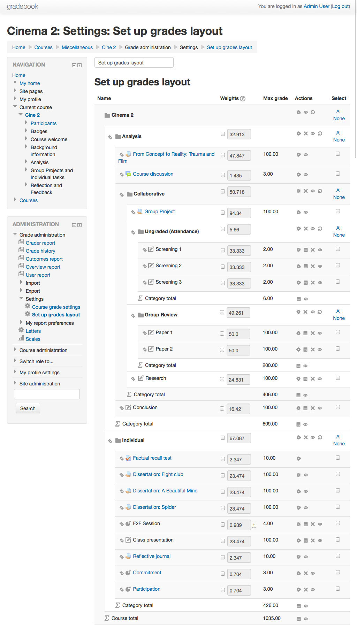The image size is (357, 644).
Task: Click weight field for Research item
Action: (238, 380)
